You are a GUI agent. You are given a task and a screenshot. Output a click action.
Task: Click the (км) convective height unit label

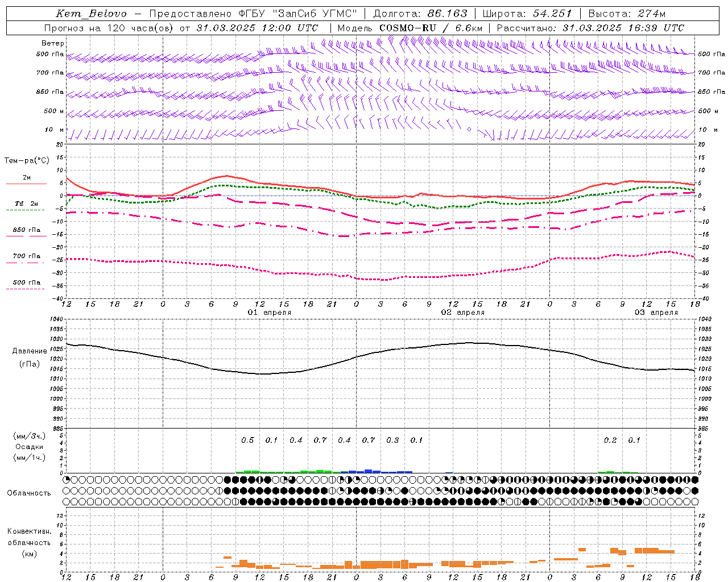pos(29,554)
